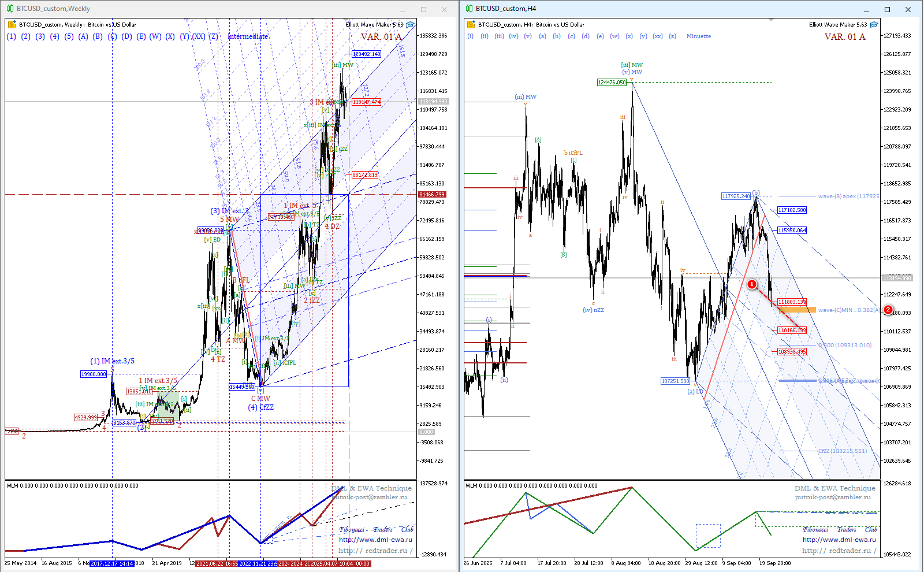Click red marker number 1 on H4 chart
The height and width of the screenshot is (572, 924).
tap(751, 284)
